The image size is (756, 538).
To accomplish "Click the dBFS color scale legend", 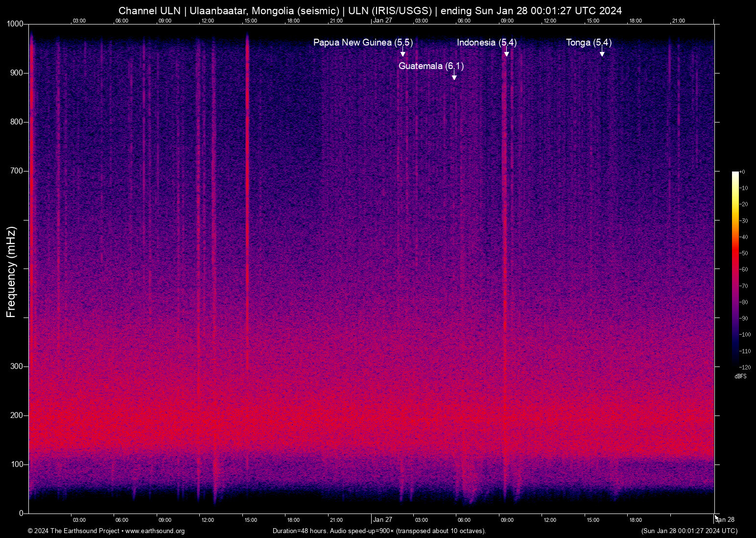I will (736, 269).
